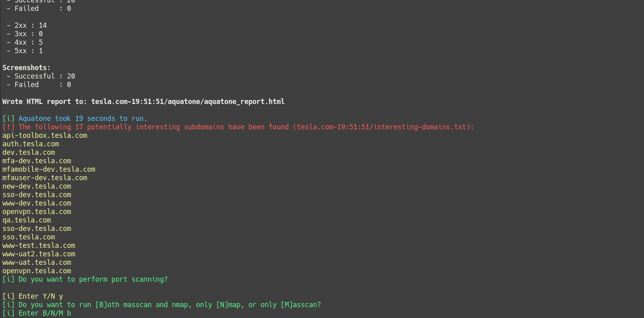Select www-uat.tesla.com subdomain

coord(37,262)
